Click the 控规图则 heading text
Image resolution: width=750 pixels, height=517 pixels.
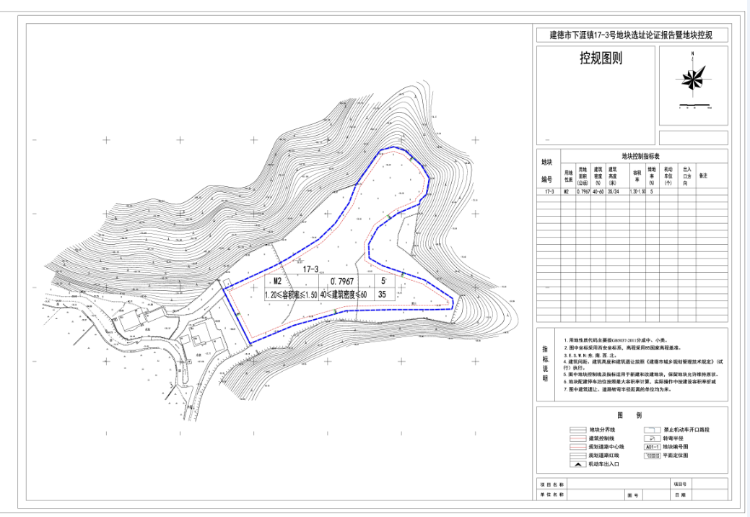click(x=600, y=58)
